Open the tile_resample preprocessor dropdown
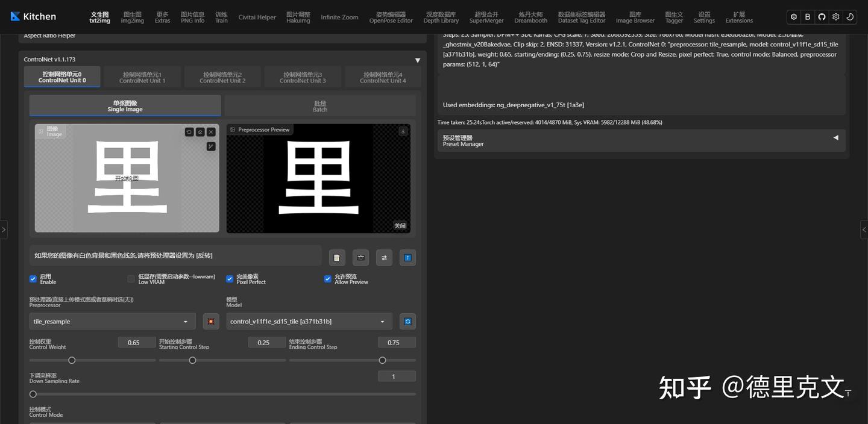The image size is (868, 424). (112, 321)
